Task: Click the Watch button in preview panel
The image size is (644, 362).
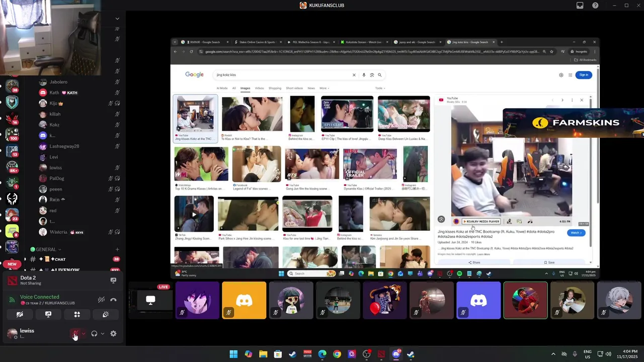Action: pyautogui.click(x=576, y=233)
